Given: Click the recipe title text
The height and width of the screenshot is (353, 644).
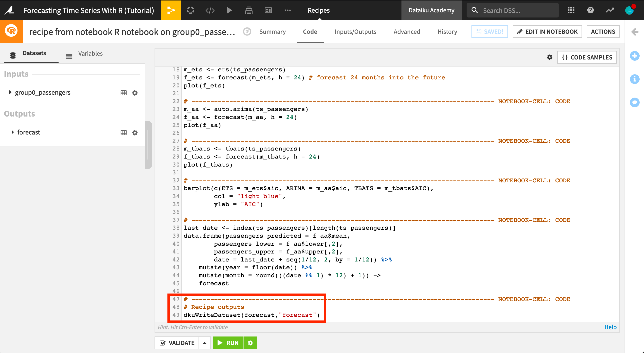Looking at the screenshot, I should tap(132, 32).
